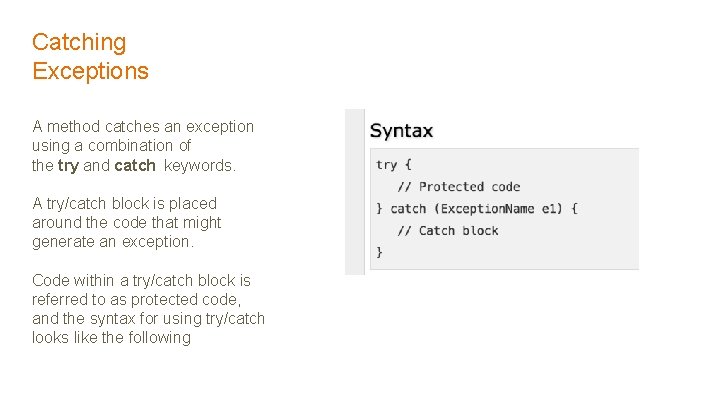Click the "Syntax" heading above the code
720x405 pixels.
tap(401, 131)
